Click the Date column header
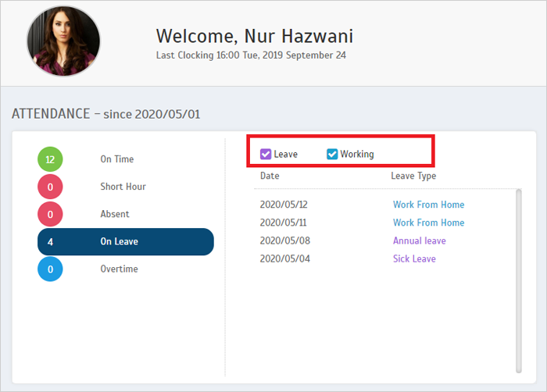Image resolution: width=547 pixels, height=392 pixels. pyautogui.click(x=270, y=176)
